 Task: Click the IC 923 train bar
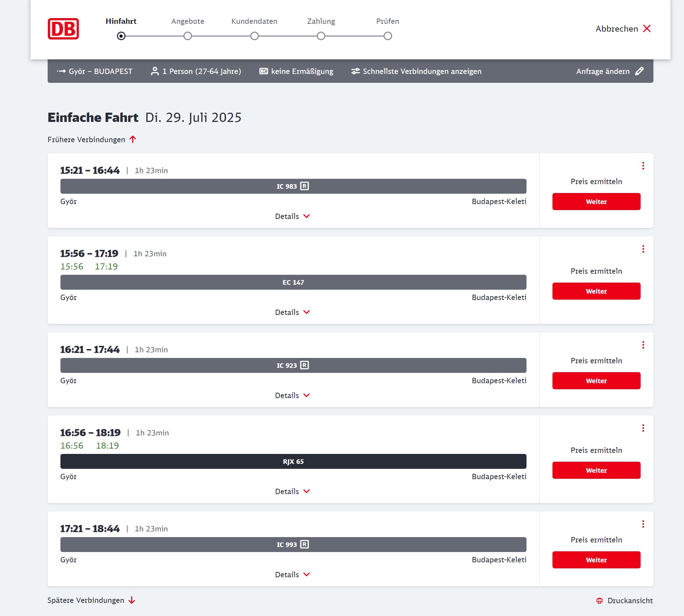(293, 365)
